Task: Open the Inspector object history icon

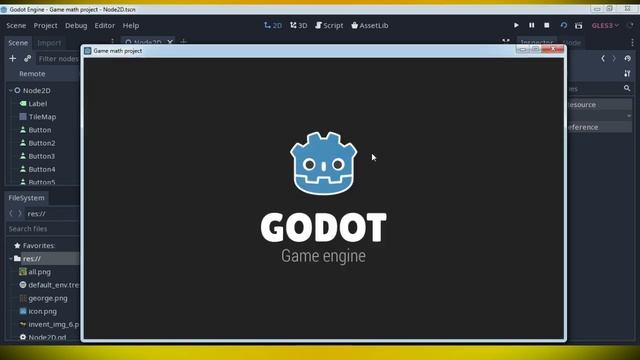Action: pyautogui.click(x=627, y=59)
